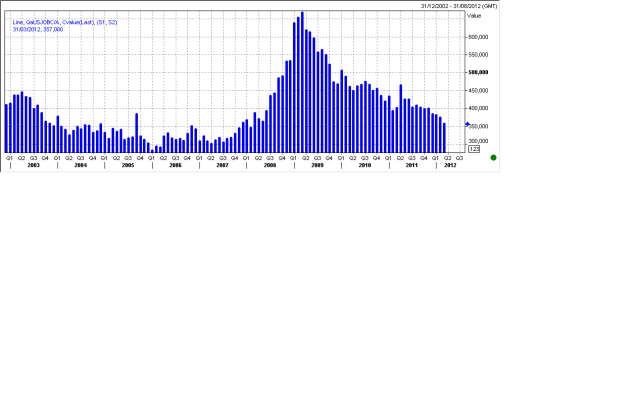Select the 2010 year label on the timeline

[364, 164]
